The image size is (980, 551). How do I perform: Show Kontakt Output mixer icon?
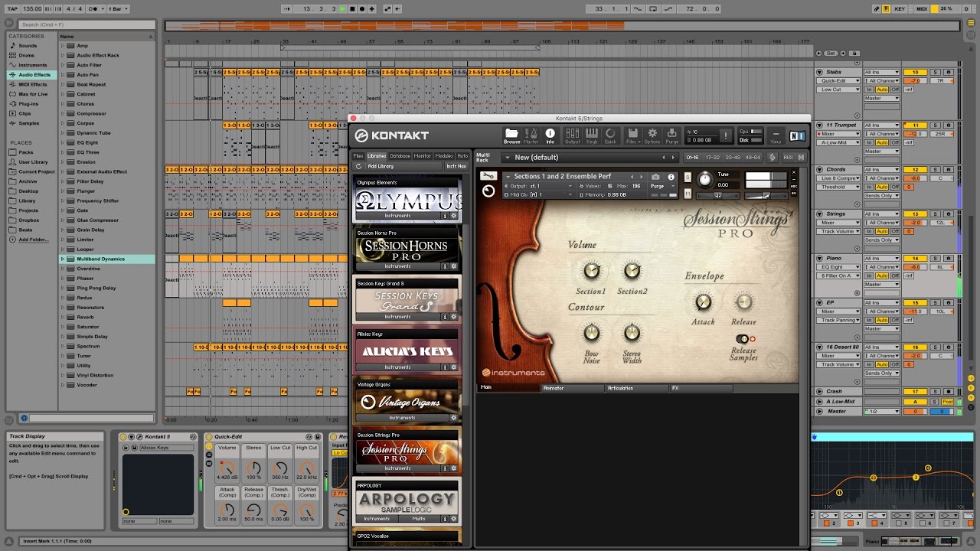572,135
